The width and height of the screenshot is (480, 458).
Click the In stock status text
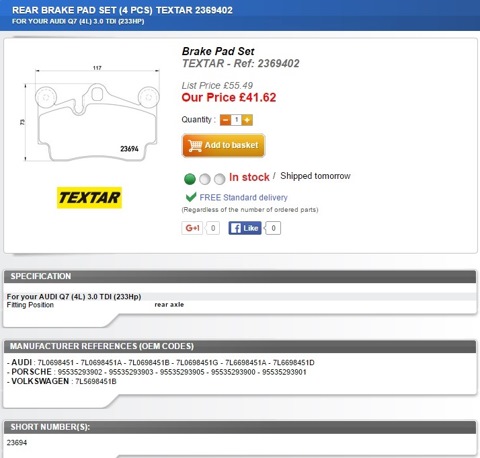tap(249, 177)
